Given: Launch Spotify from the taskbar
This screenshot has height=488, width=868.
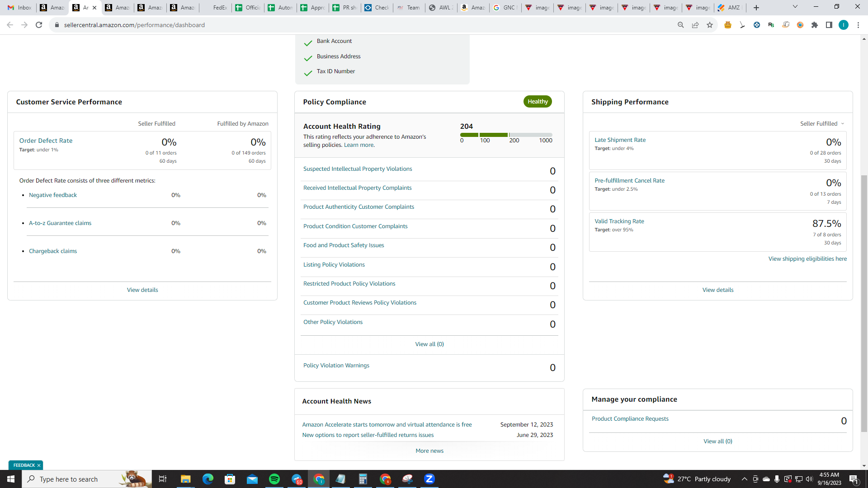Looking at the screenshot, I should click(x=274, y=479).
